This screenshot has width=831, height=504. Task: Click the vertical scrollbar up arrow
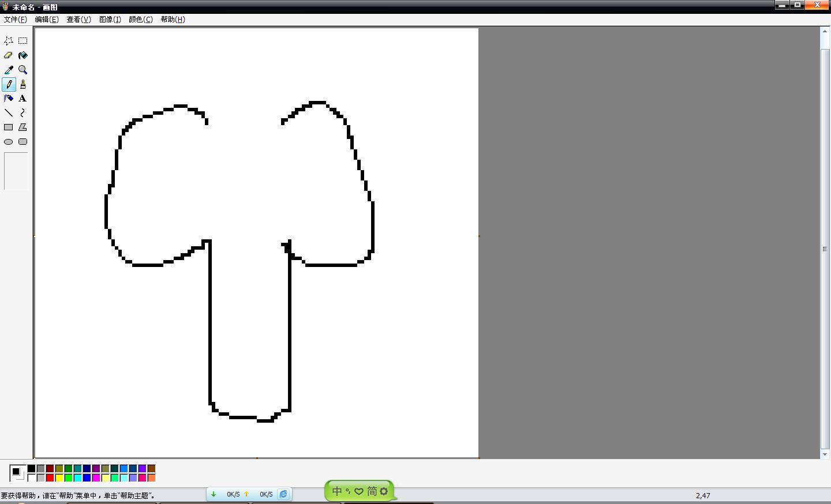(x=825, y=31)
